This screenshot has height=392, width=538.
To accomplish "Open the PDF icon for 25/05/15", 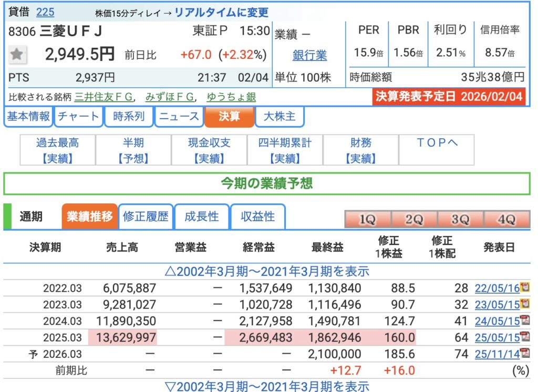I will [x=524, y=337].
